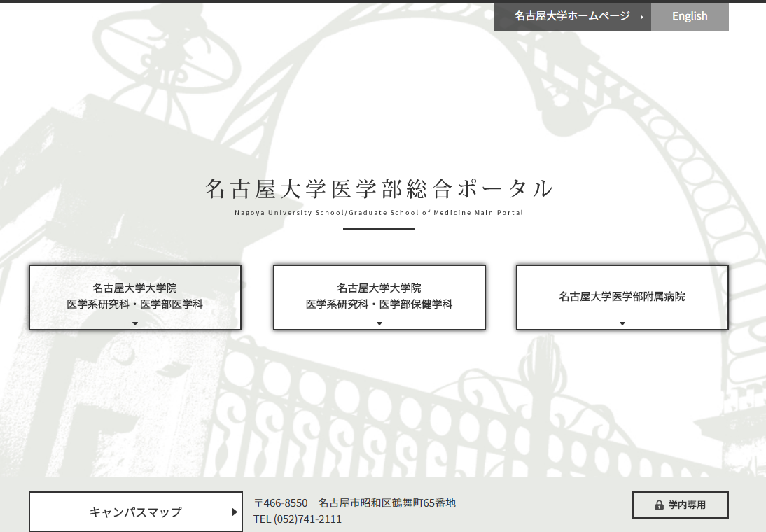Click the Nagoya University School of Medicine subtitle
The height and width of the screenshot is (532, 766).
tap(379, 213)
